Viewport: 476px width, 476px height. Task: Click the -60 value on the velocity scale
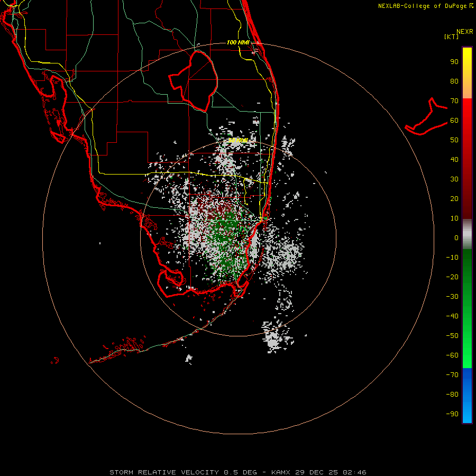coord(452,355)
